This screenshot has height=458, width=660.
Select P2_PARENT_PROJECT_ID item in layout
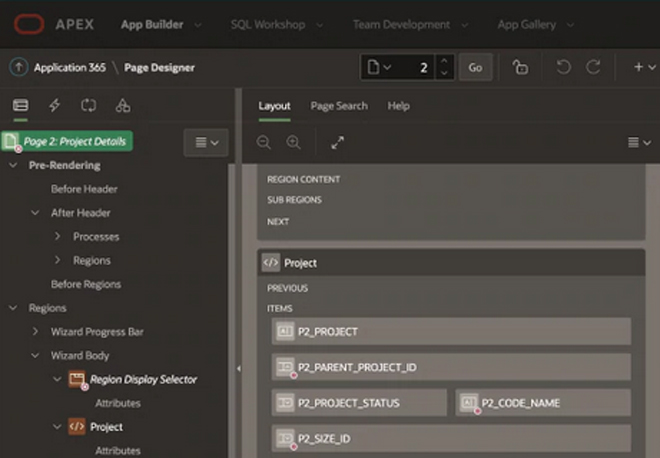[451, 367]
